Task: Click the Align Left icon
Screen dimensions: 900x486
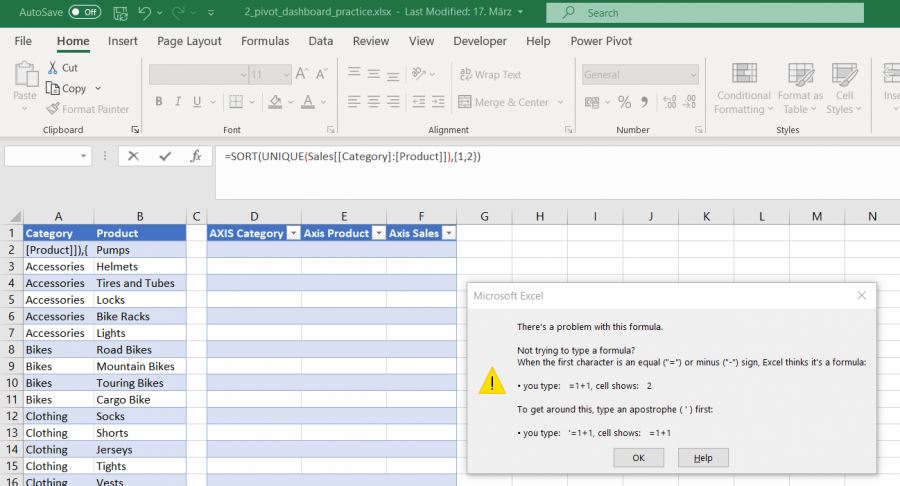Action: click(354, 102)
